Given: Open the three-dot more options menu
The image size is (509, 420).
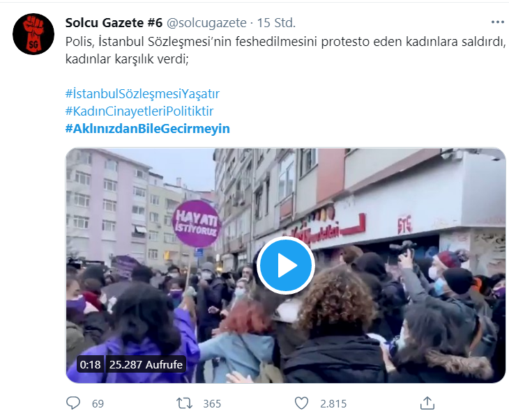Looking at the screenshot, I should click(x=498, y=22).
